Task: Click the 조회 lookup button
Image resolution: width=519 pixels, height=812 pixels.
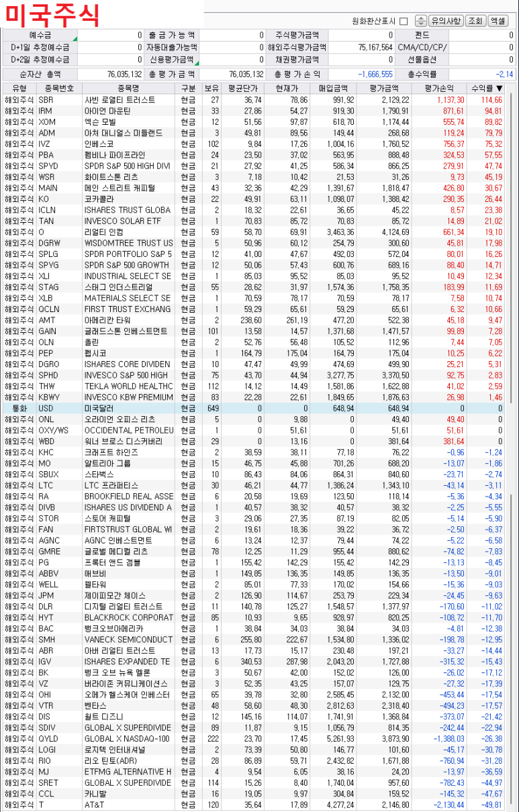Action: coord(475,21)
